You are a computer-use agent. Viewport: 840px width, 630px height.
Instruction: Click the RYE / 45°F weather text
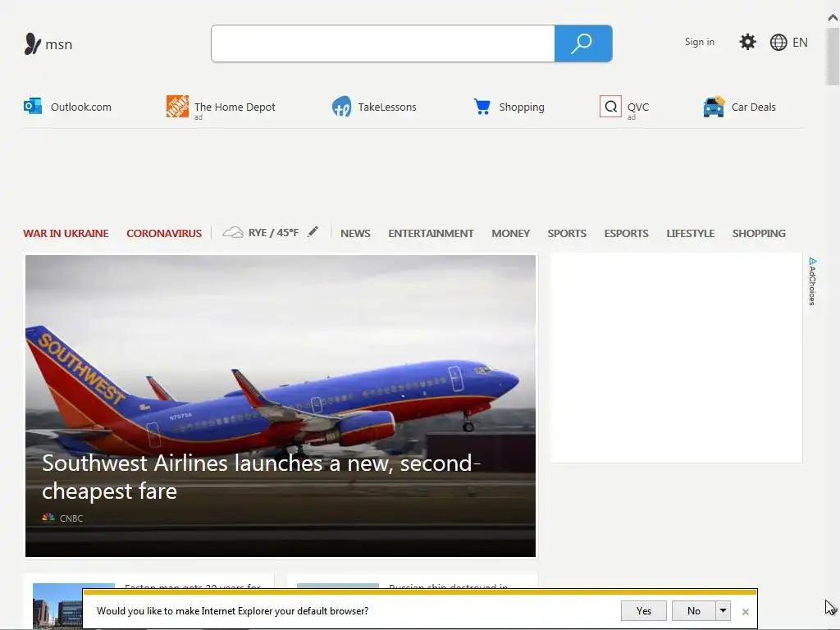(x=273, y=232)
